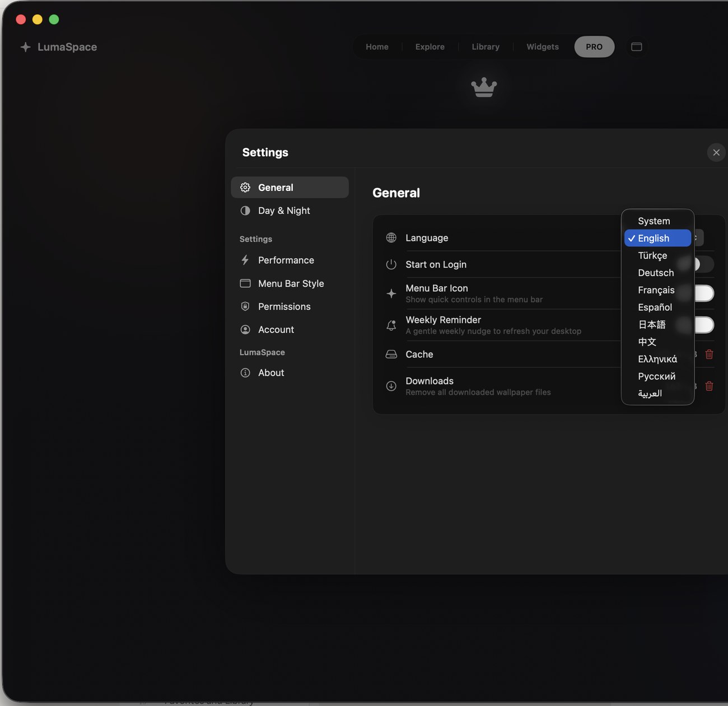Viewport: 728px width, 706px height.
Task: Toggle the Start on Login switch
Action: point(703,264)
